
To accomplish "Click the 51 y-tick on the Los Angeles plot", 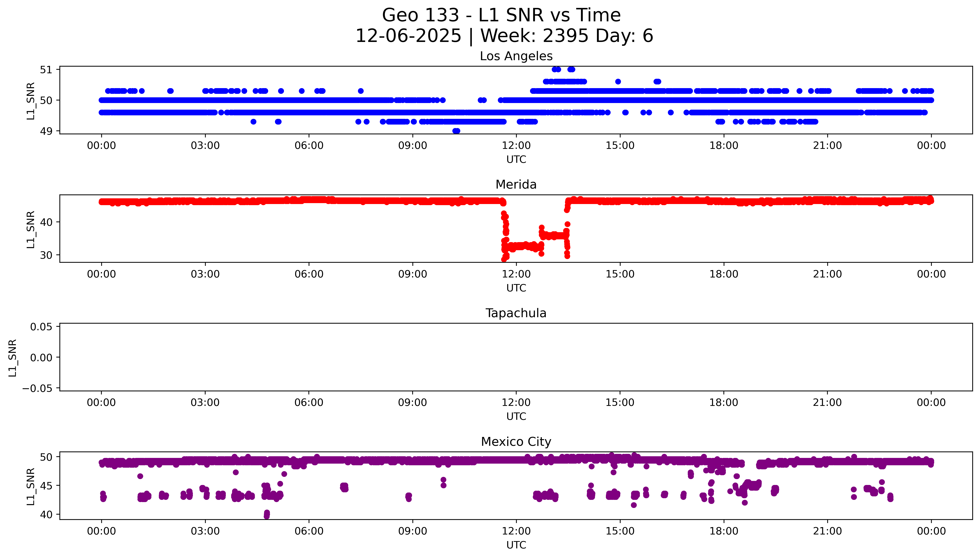I will pos(46,70).
